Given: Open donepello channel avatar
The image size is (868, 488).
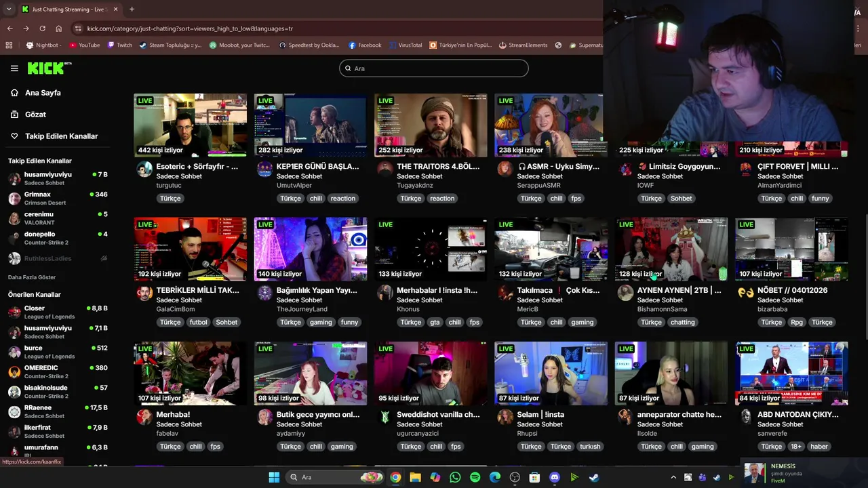Looking at the screenshot, I should click(x=14, y=238).
